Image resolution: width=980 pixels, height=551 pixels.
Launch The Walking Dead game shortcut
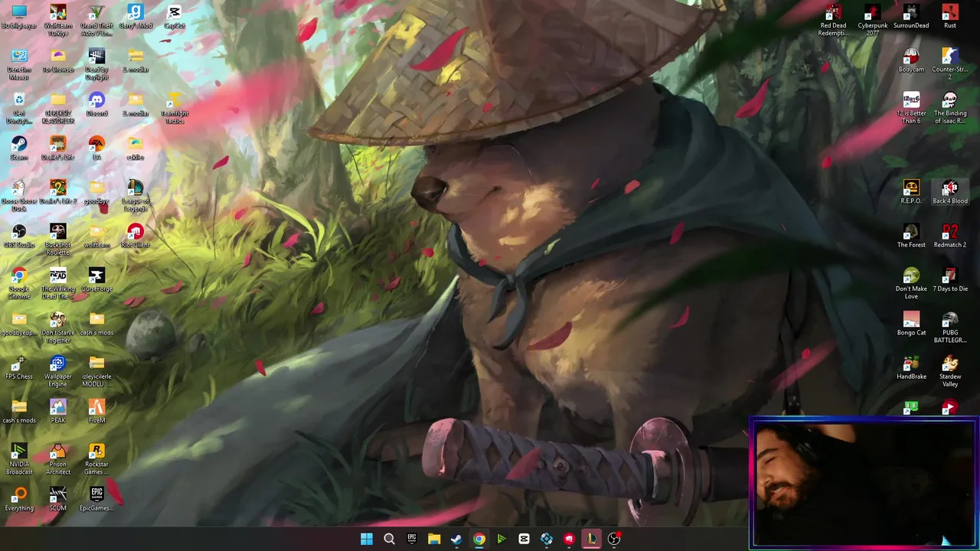pos(58,284)
